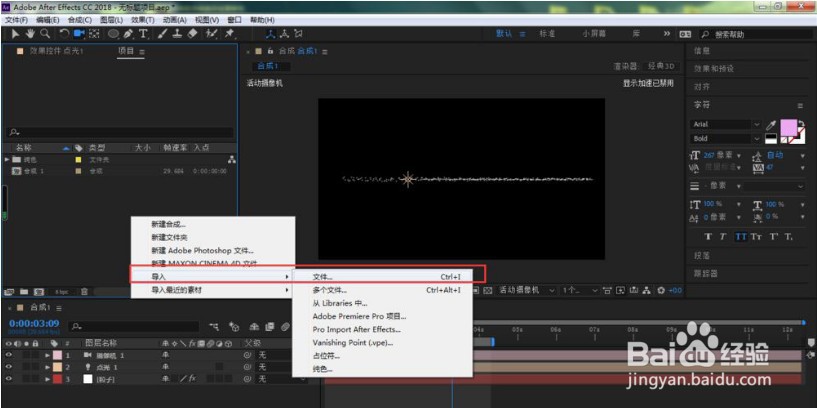
Task: Select the Type text tool
Action: 143,34
